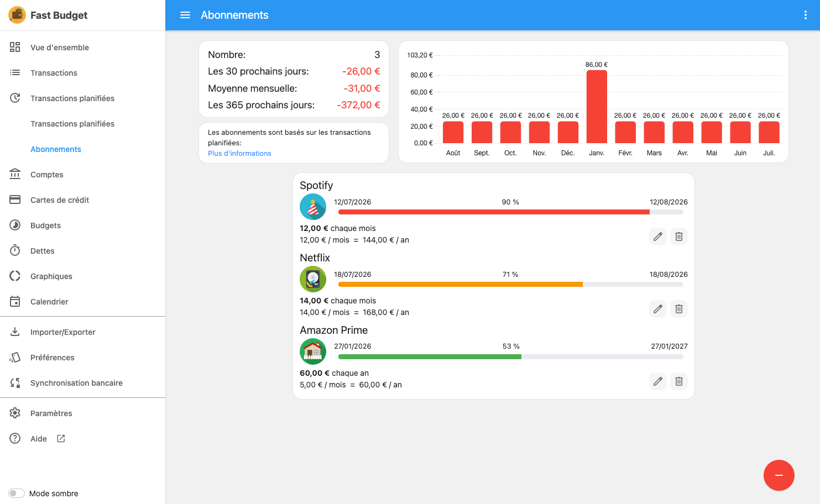The width and height of the screenshot is (820, 504).
Task: Open Comptes in sidebar
Action: (x=83, y=174)
